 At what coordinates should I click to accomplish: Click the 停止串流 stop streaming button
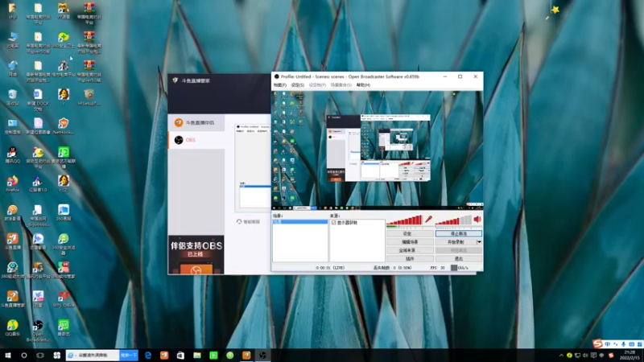[458, 233]
